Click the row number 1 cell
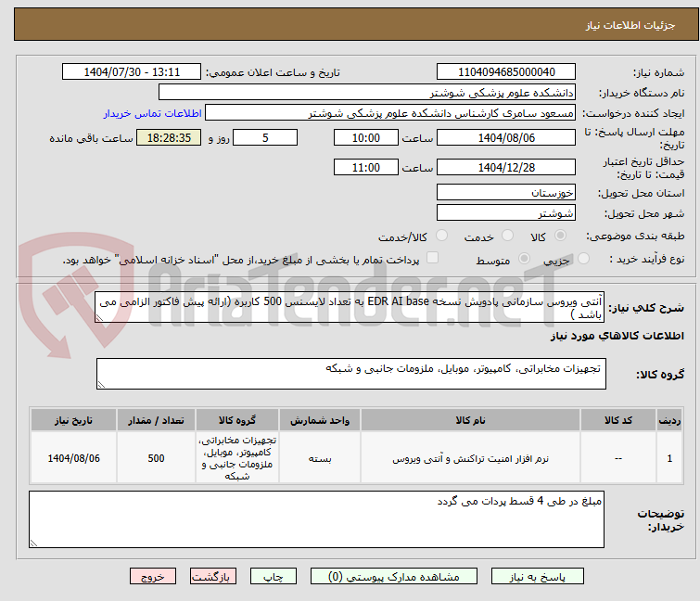700x601 pixels. click(669, 458)
